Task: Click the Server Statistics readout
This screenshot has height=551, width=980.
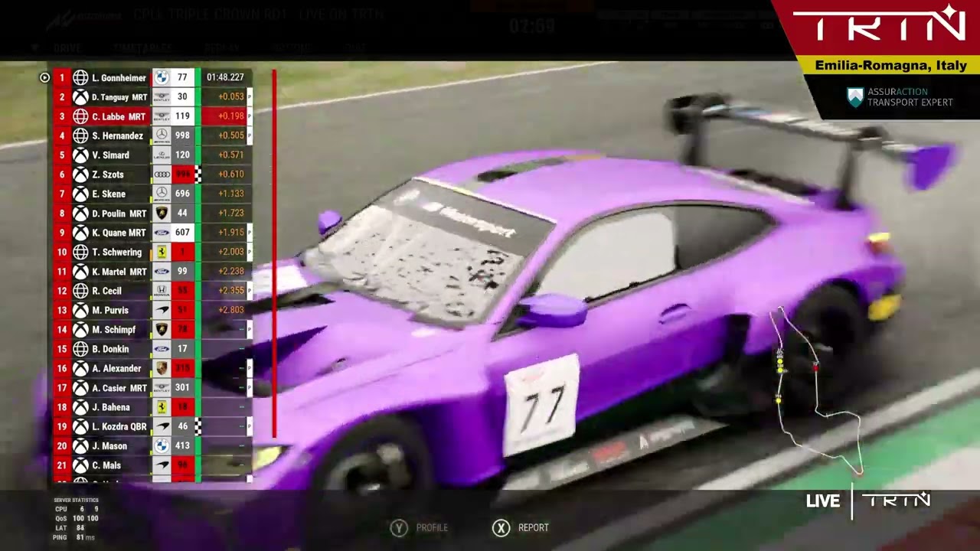Action: coord(77,519)
